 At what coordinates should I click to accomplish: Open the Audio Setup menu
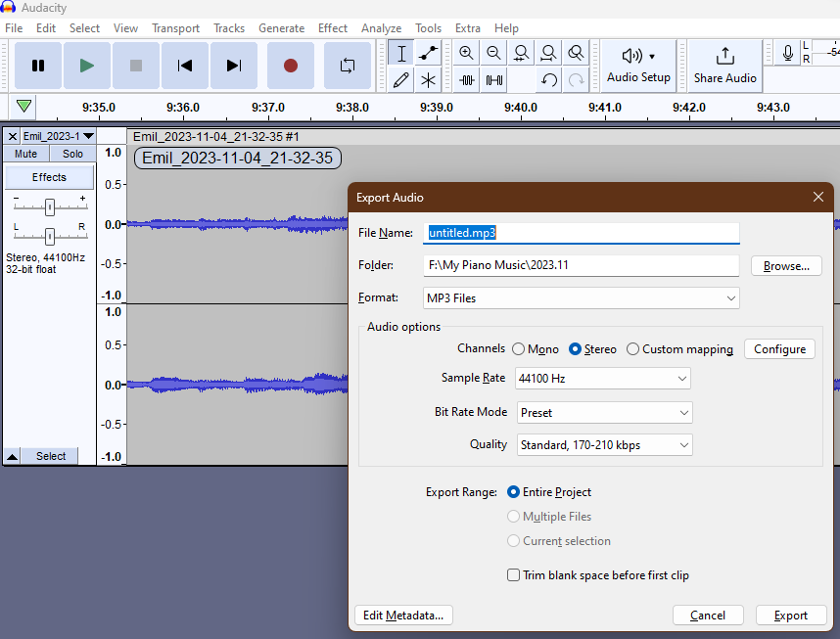pos(638,66)
